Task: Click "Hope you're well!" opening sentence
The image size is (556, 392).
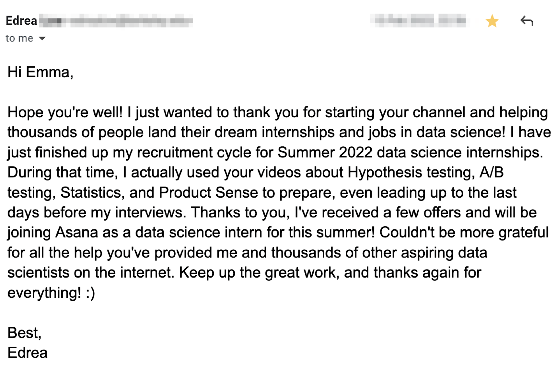Action: pyautogui.click(x=65, y=112)
